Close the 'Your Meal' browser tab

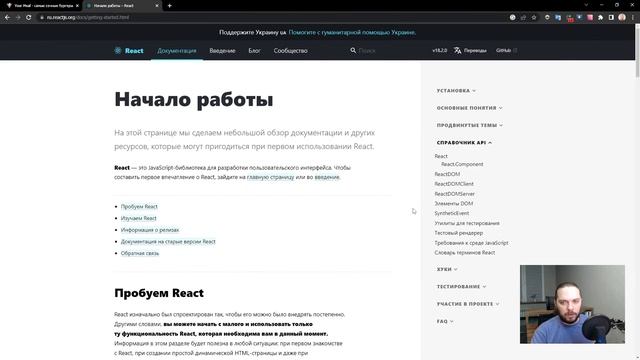click(x=77, y=6)
